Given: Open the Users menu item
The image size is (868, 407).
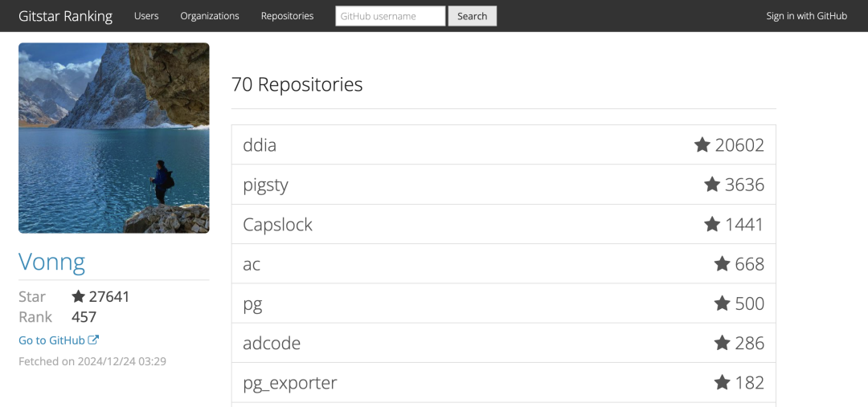Looking at the screenshot, I should [x=146, y=16].
